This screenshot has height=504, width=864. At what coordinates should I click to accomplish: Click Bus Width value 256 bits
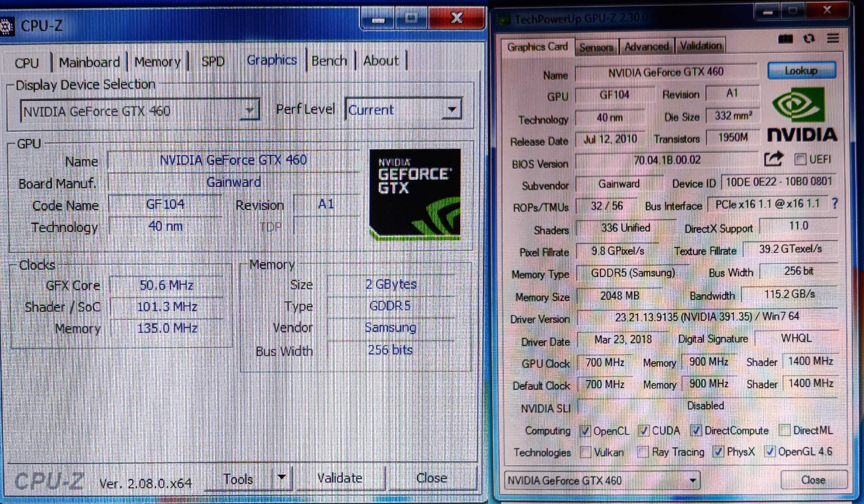390,350
